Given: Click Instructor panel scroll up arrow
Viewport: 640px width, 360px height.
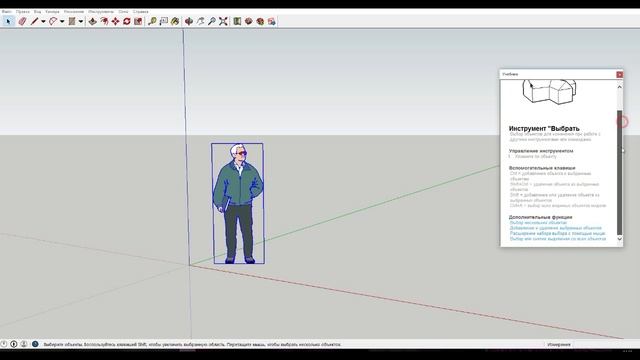Looking at the screenshot, I should 619,87.
